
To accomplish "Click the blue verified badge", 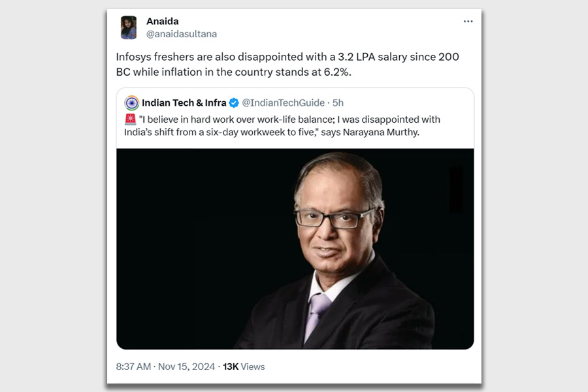I will [234, 103].
